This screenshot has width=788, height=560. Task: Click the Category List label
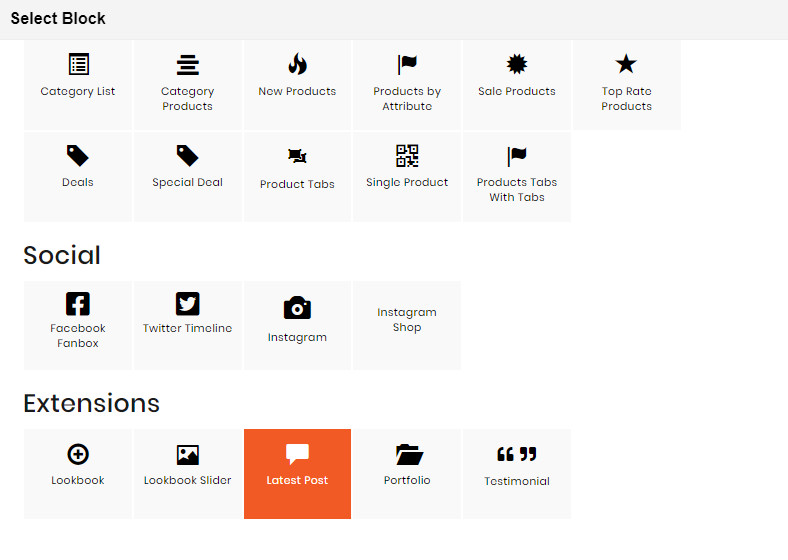click(78, 91)
